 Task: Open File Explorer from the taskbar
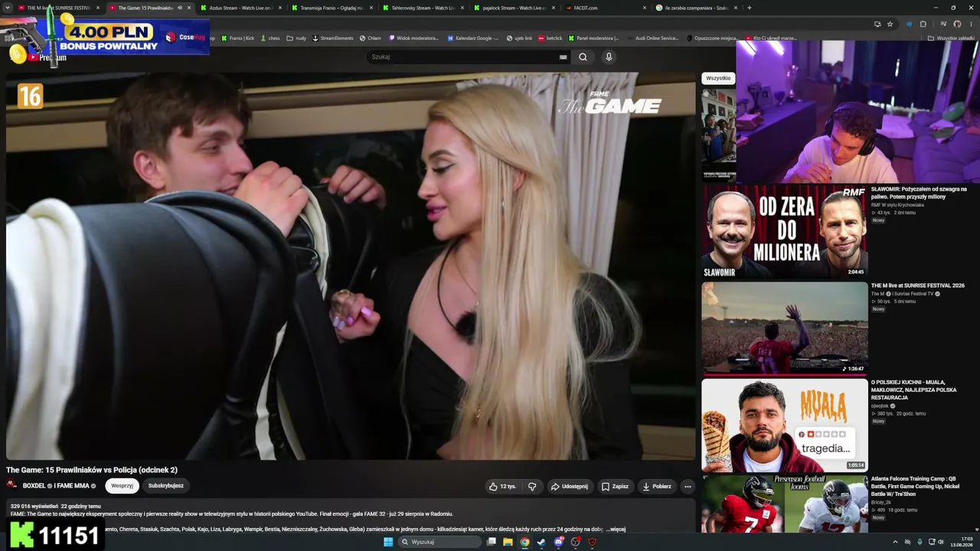(508, 542)
